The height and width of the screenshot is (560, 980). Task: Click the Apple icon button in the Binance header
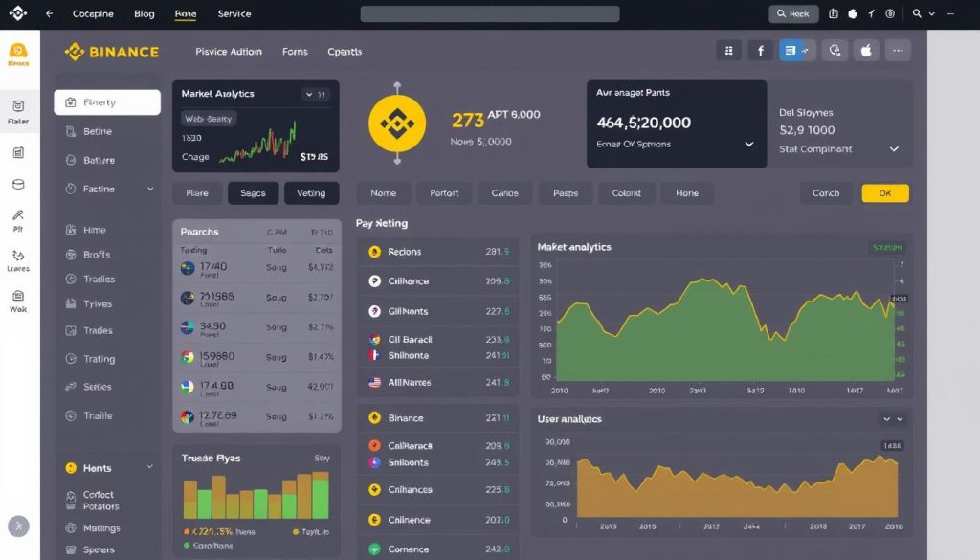(866, 51)
